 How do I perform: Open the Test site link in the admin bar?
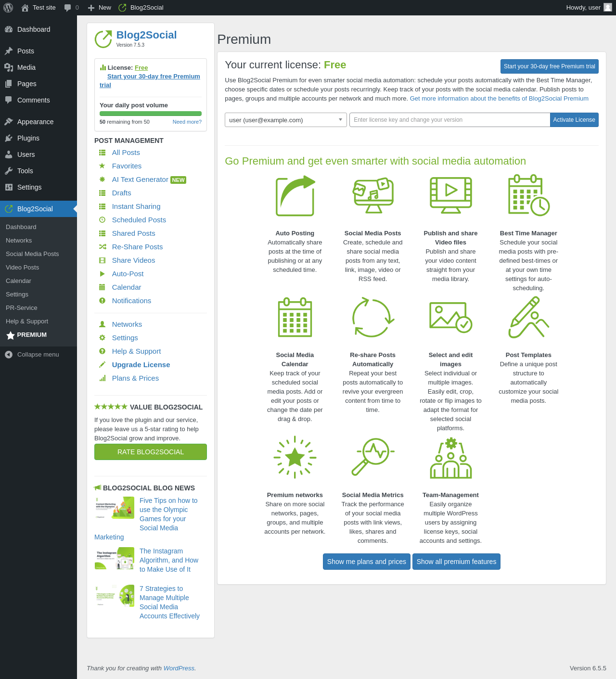[x=38, y=8]
